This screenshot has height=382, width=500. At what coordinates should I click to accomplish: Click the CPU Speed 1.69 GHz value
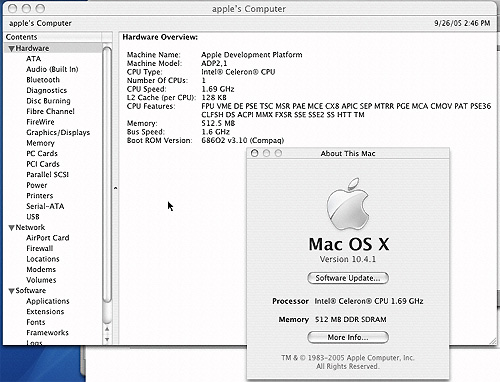click(x=218, y=89)
